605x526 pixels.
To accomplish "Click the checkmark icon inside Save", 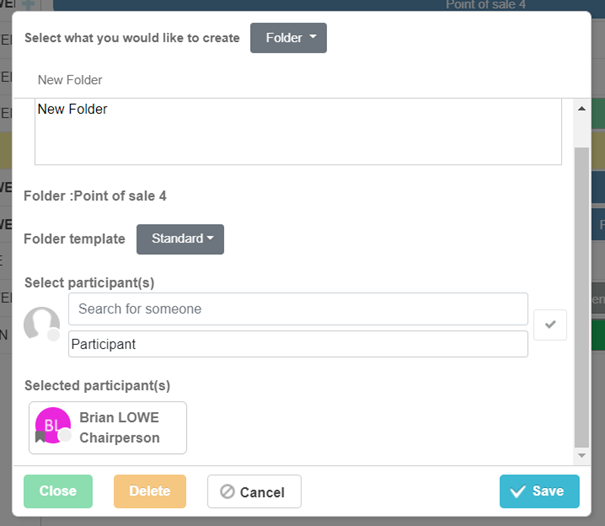I will coord(517,491).
